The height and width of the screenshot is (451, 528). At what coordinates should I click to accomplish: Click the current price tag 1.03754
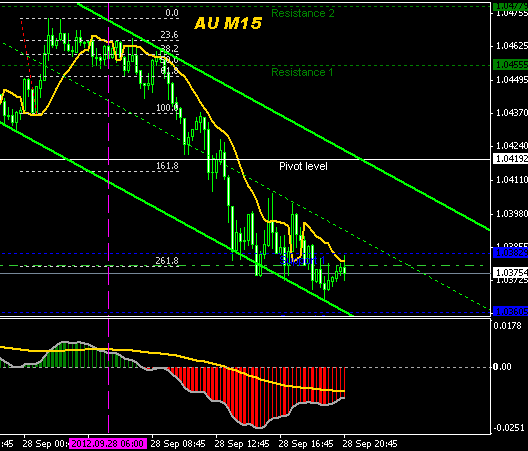click(x=510, y=272)
